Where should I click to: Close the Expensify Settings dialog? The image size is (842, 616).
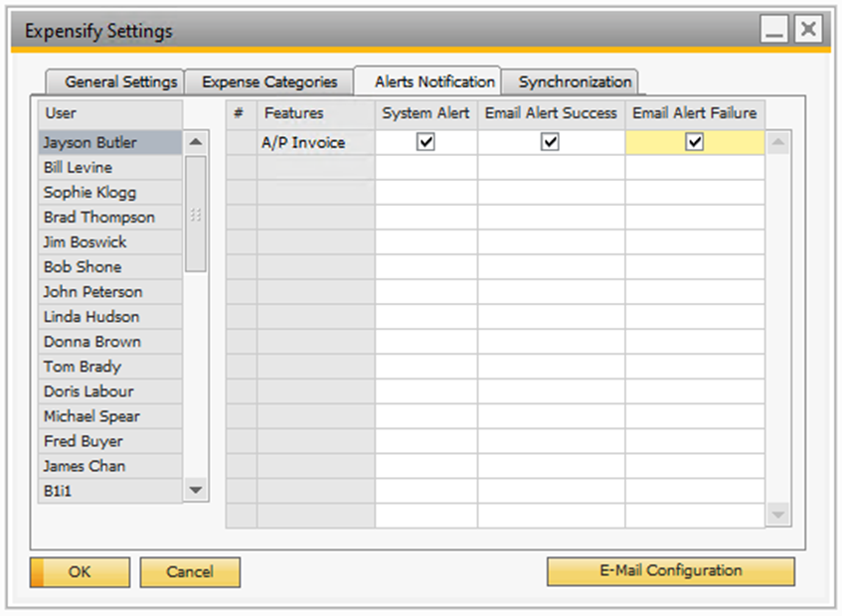point(809,30)
